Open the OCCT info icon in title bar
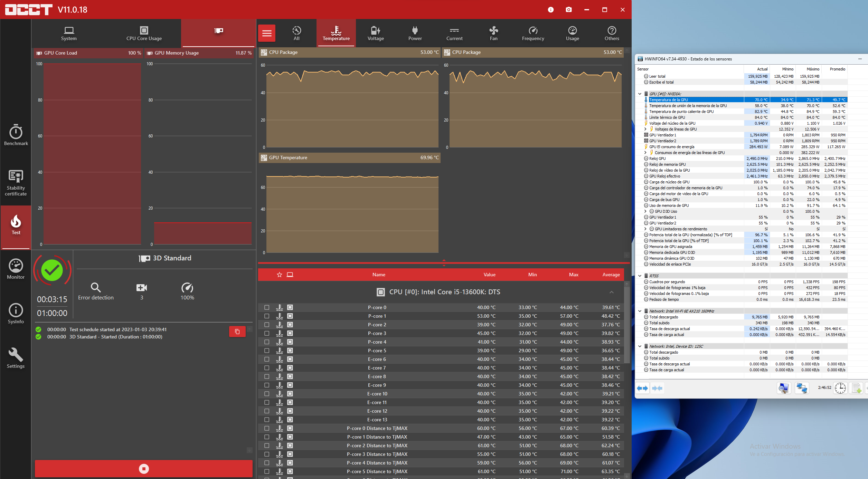Viewport: 868px width, 479px height. 551,10
